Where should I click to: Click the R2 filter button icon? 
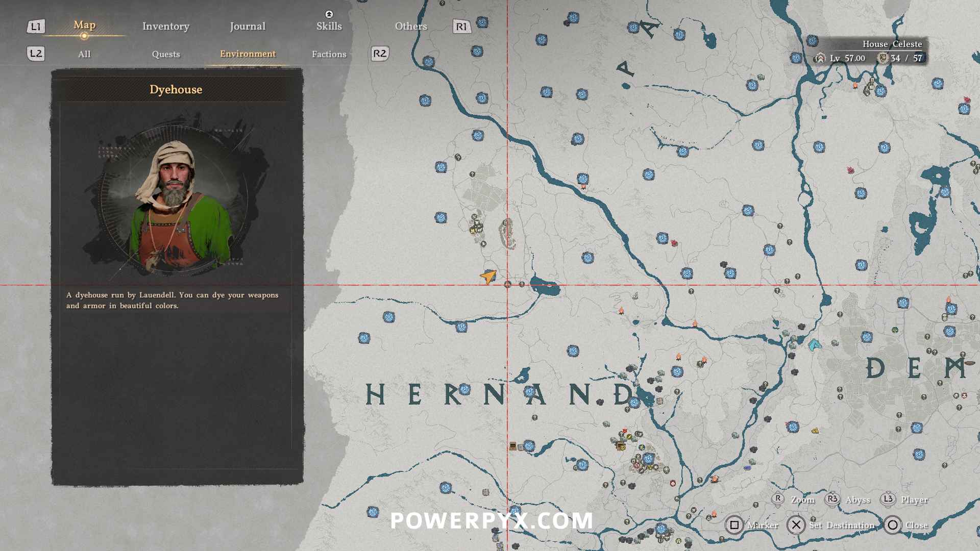click(380, 54)
